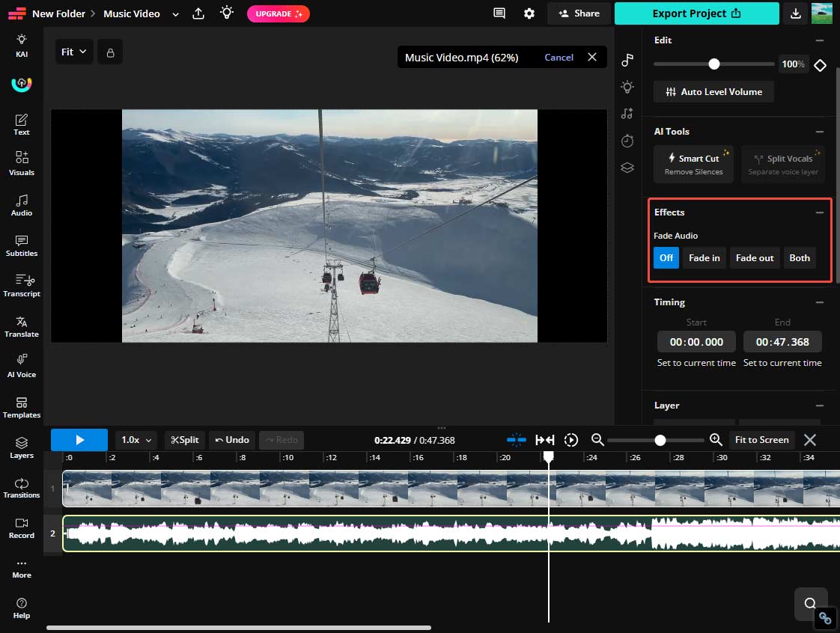Collapse the Layer section

click(x=819, y=406)
